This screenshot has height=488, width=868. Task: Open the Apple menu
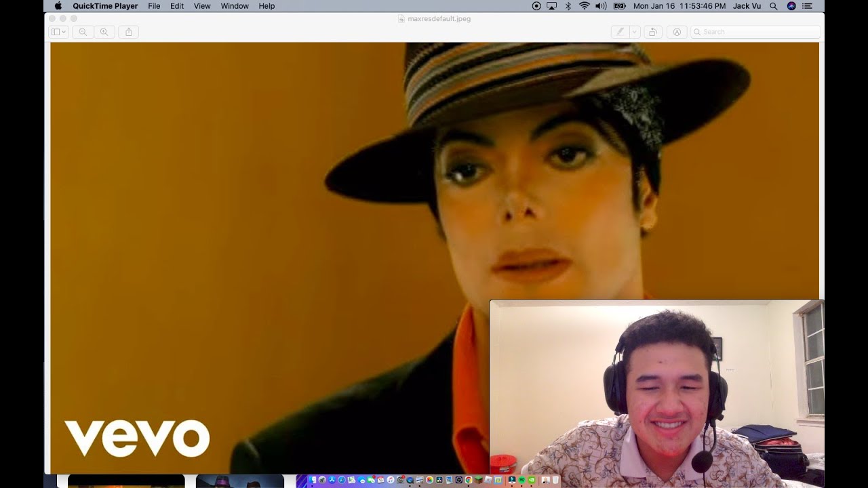(58, 6)
